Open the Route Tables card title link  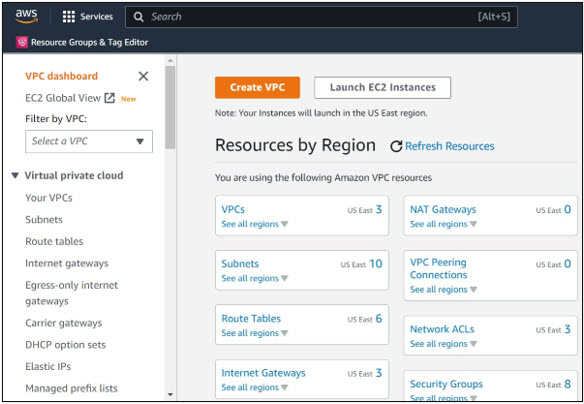tap(251, 319)
